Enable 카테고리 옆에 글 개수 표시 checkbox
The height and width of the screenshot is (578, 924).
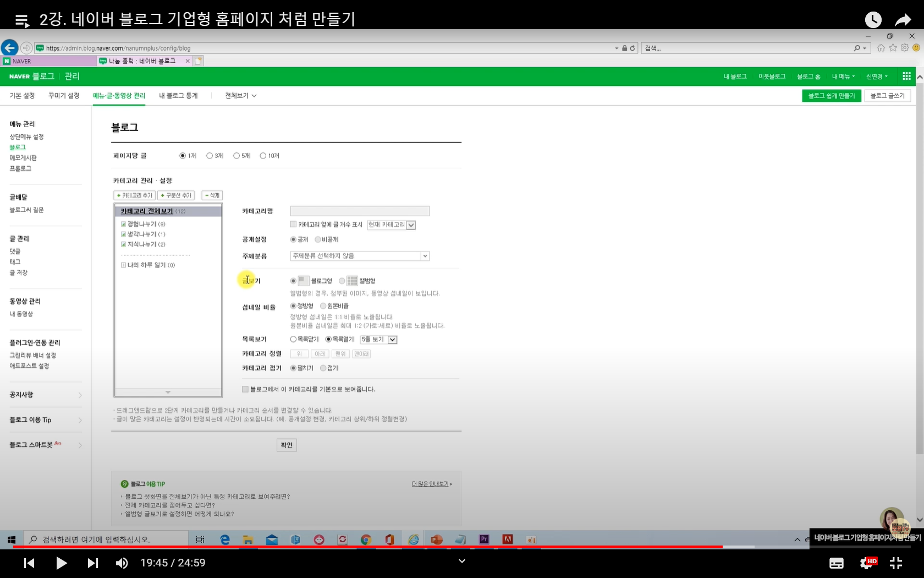pos(293,224)
